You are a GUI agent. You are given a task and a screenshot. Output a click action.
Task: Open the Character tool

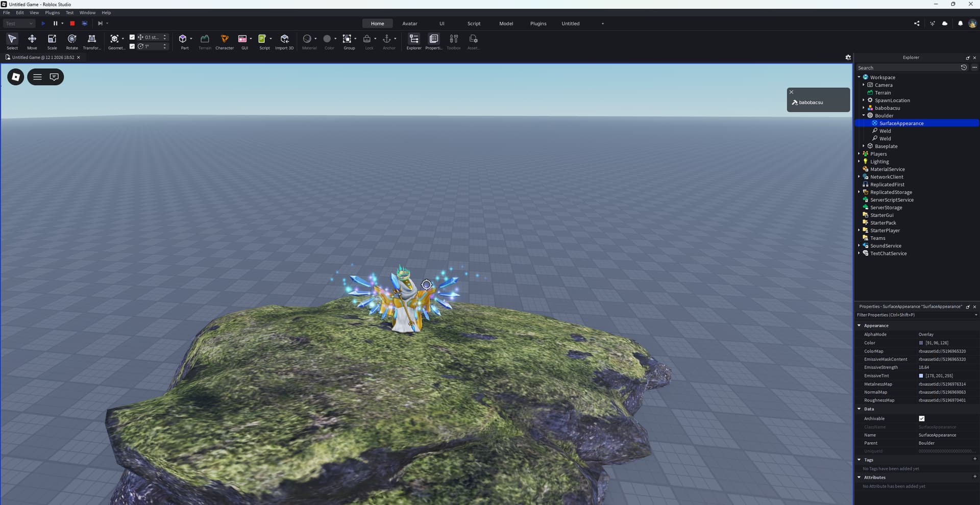tap(225, 41)
